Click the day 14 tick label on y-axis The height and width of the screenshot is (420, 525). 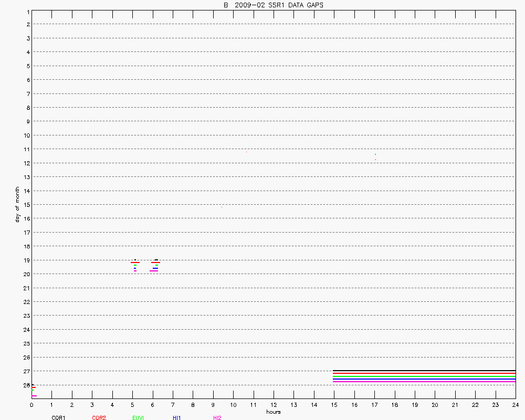(25, 191)
